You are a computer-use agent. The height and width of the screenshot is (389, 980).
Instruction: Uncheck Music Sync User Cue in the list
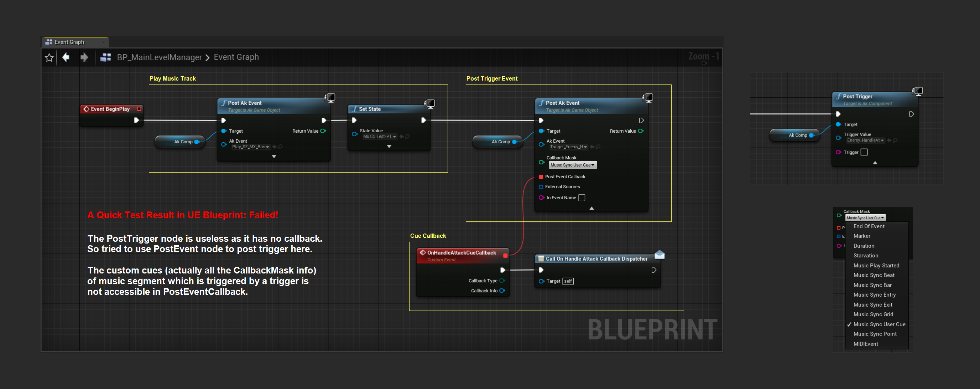point(876,324)
